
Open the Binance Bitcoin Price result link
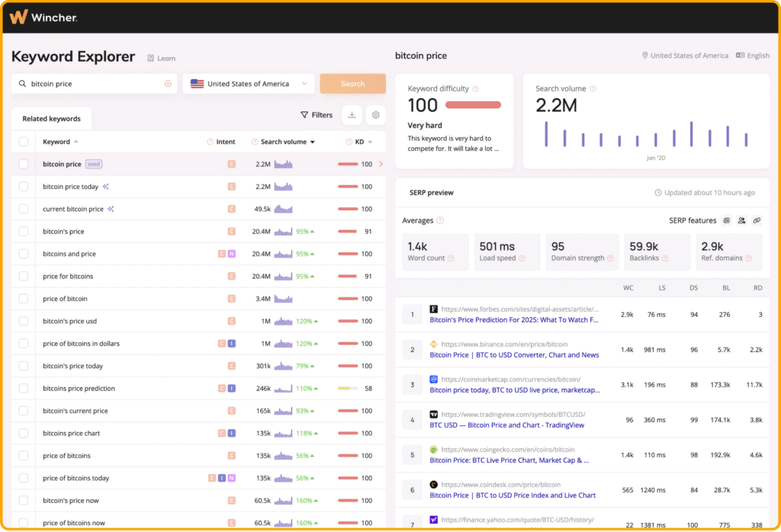pyautogui.click(x=514, y=355)
